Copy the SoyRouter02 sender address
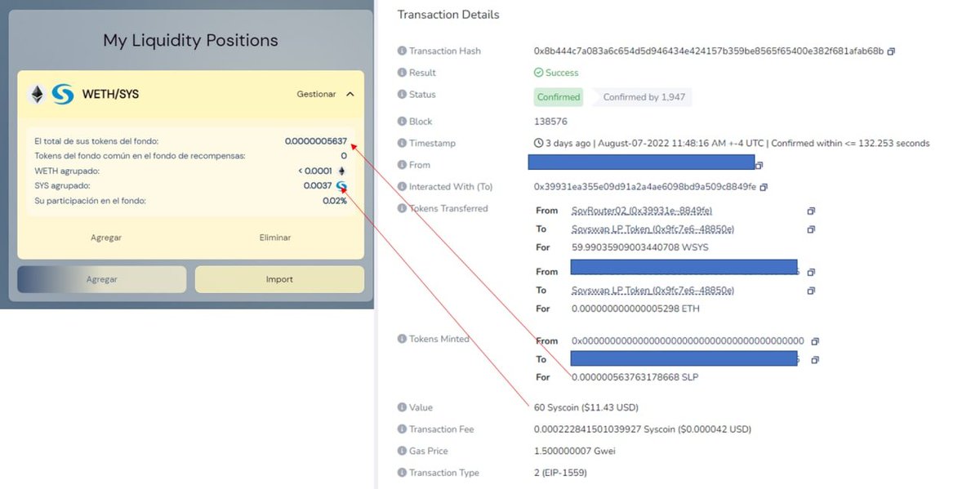This screenshot has height=489, width=980. tap(811, 211)
